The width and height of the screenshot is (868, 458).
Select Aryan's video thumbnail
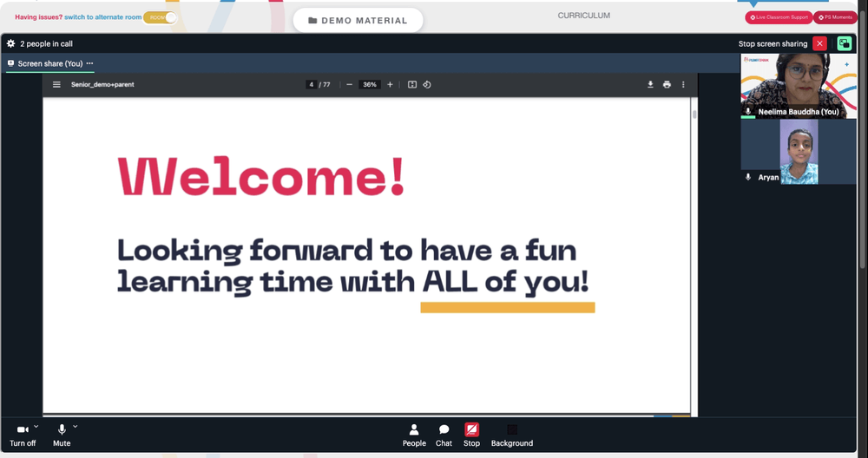coord(799,152)
